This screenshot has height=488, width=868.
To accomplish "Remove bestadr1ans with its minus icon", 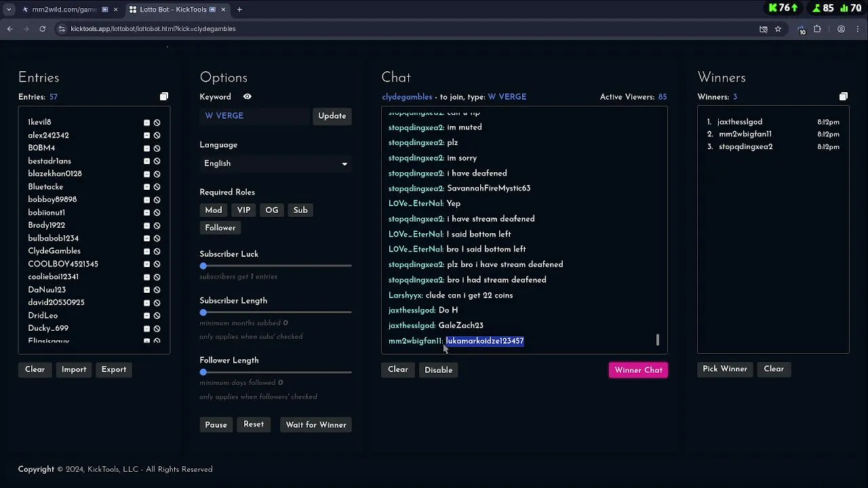I will click(146, 161).
